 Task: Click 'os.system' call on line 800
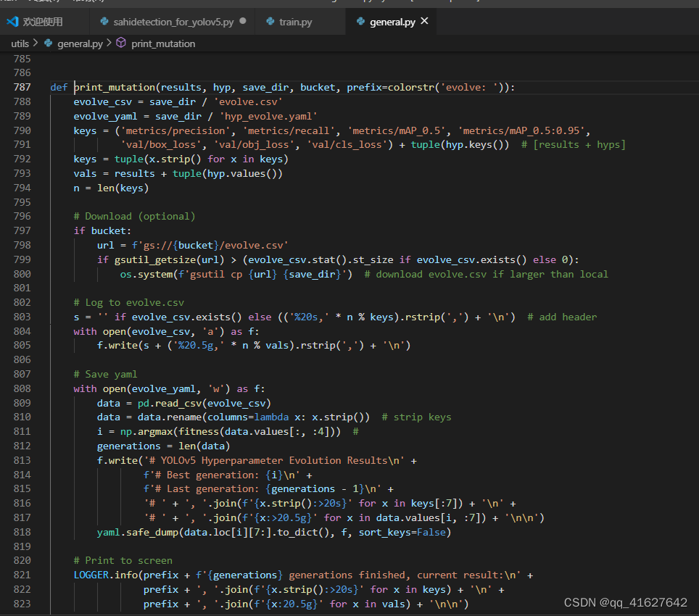146,275
